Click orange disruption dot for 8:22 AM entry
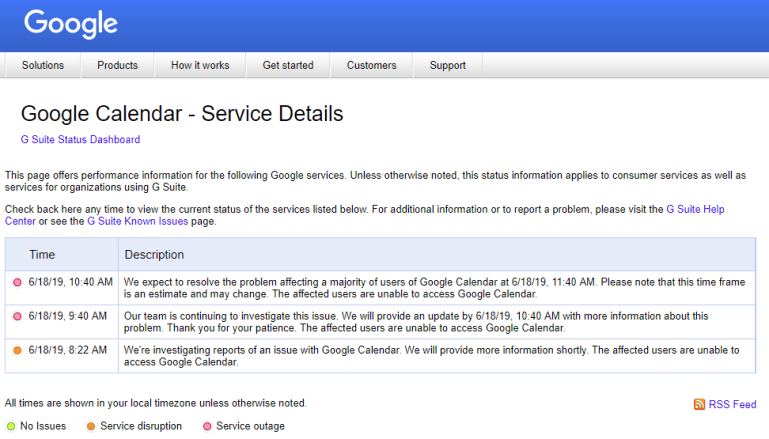 pyautogui.click(x=17, y=350)
